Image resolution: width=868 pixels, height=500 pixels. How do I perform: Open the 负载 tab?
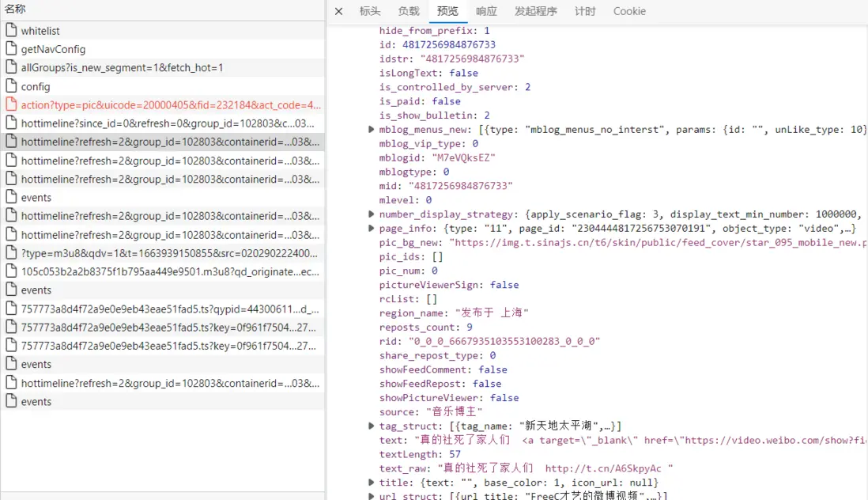click(x=409, y=11)
